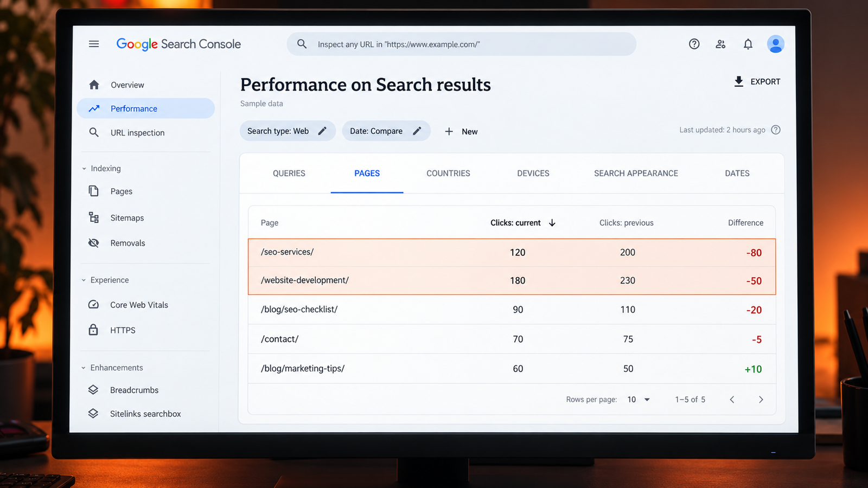
Task: Edit Search type filter pencil icon
Action: [x=322, y=131]
